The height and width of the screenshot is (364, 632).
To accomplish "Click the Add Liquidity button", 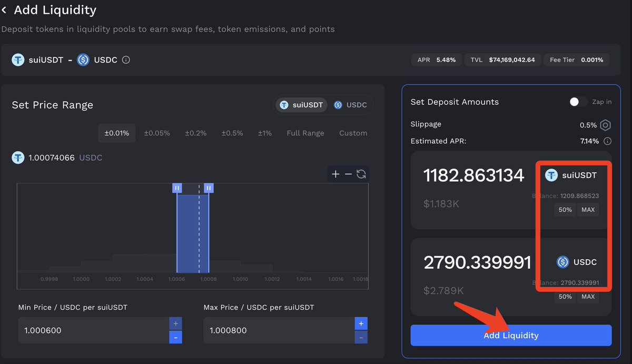I will click(x=511, y=336).
